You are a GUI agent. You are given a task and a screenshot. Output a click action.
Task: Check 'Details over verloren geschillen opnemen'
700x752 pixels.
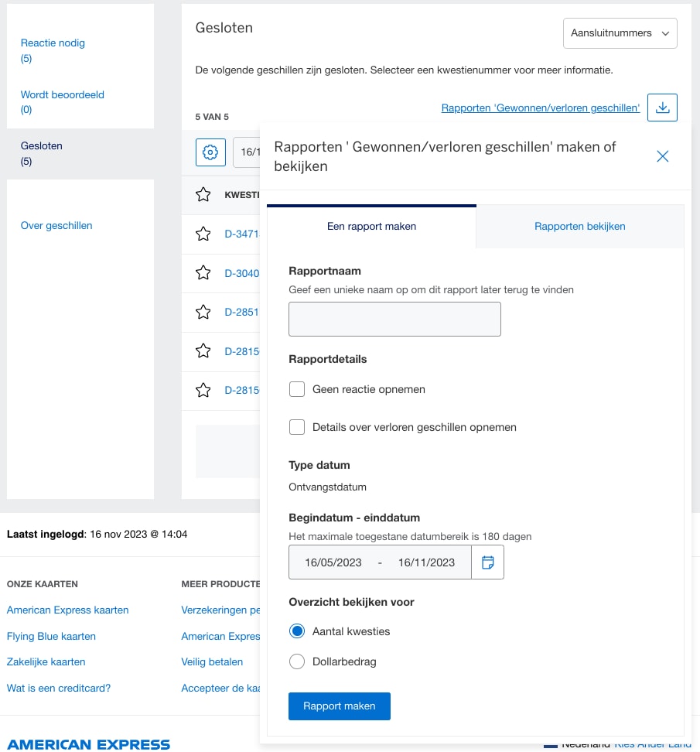(297, 427)
